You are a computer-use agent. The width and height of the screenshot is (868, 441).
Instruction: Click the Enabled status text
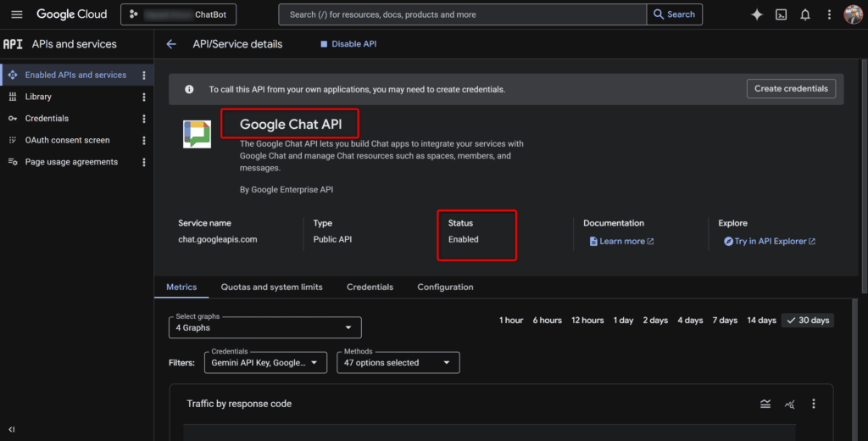coord(464,239)
